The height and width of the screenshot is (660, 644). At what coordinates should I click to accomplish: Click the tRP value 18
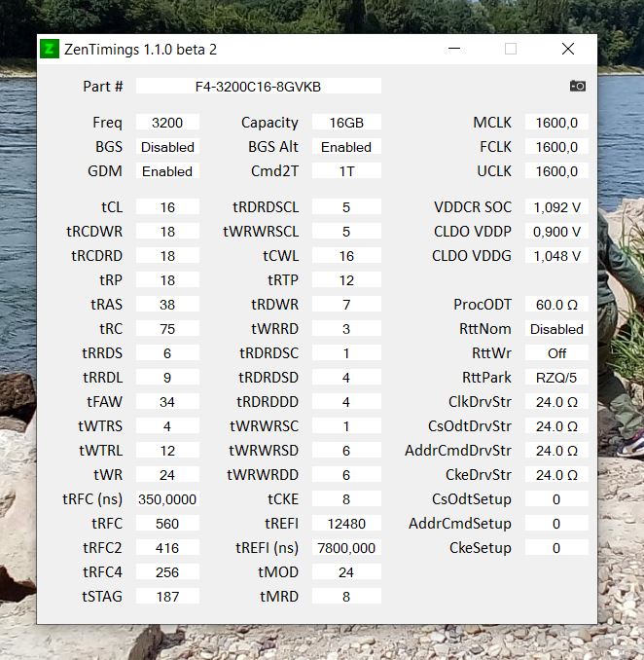(x=167, y=280)
